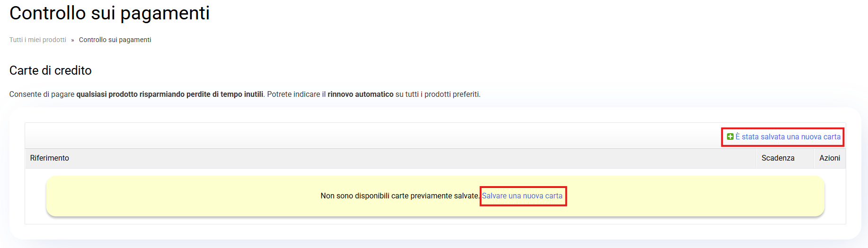Sort by the Scadenza column header
This screenshot has width=868, height=248.
coord(778,158)
